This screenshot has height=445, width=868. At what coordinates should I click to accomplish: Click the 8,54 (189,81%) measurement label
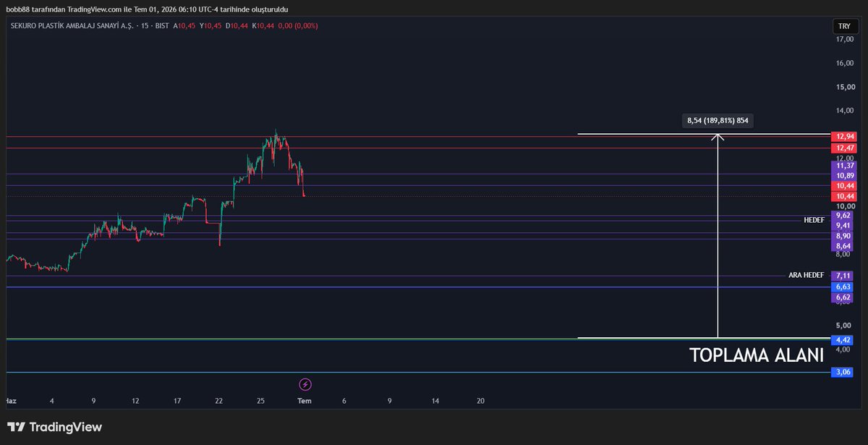(718, 120)
